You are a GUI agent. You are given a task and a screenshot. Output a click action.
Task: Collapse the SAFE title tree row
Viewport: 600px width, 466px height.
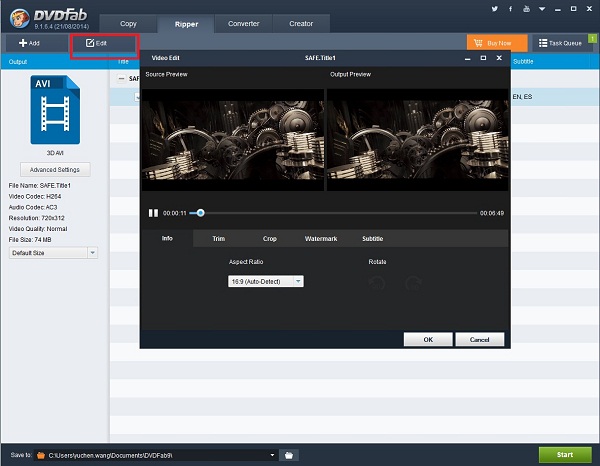(121, 78)
